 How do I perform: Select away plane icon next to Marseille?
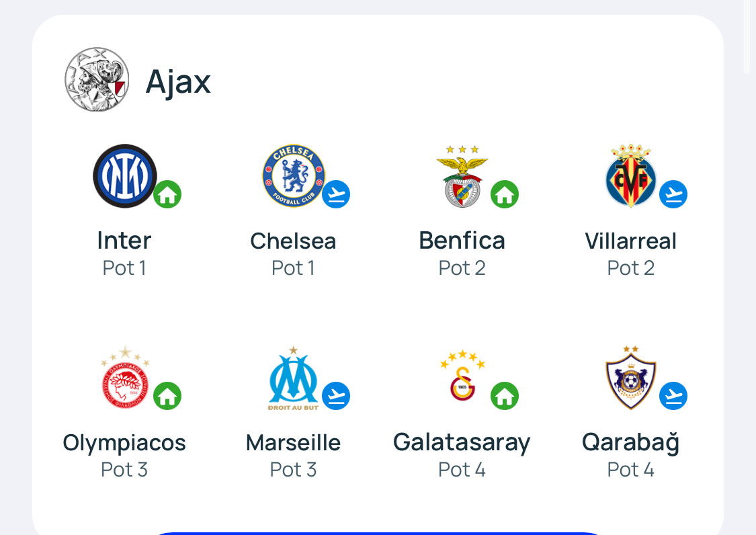pos(336,396)
